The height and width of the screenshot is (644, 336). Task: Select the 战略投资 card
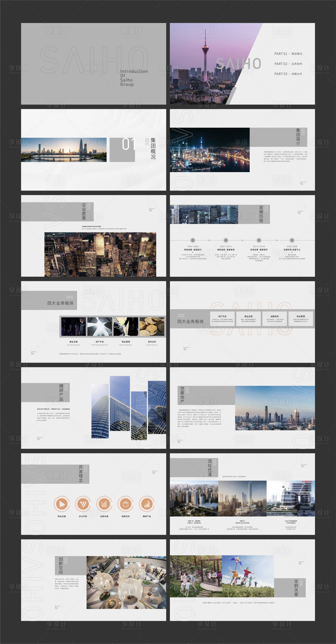pyautogui.click(x=275, y=319)
